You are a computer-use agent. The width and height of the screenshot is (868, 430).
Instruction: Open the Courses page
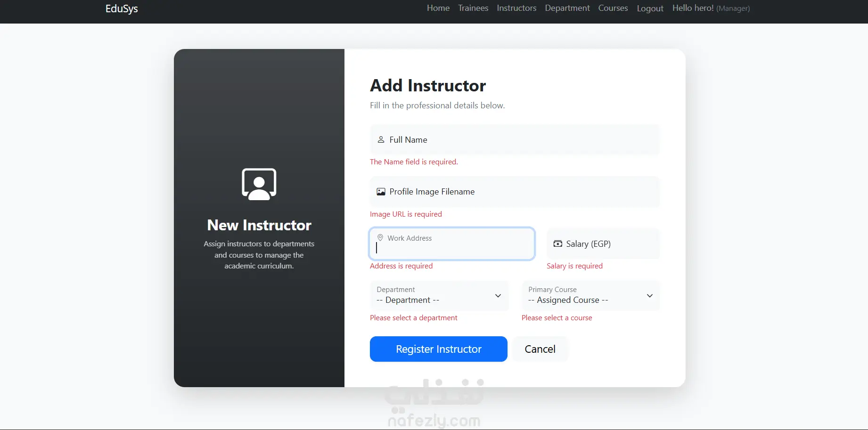click(x=613, y=8)
